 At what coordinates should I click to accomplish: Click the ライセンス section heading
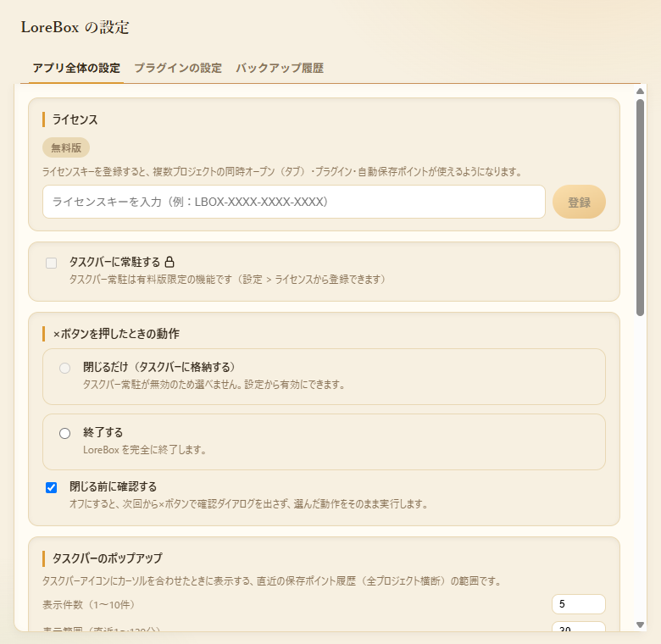point(75,119)
